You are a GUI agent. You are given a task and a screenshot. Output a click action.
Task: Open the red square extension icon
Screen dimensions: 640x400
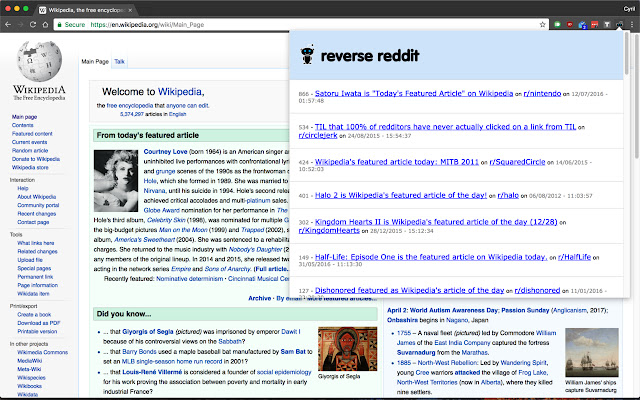(595, 24)
